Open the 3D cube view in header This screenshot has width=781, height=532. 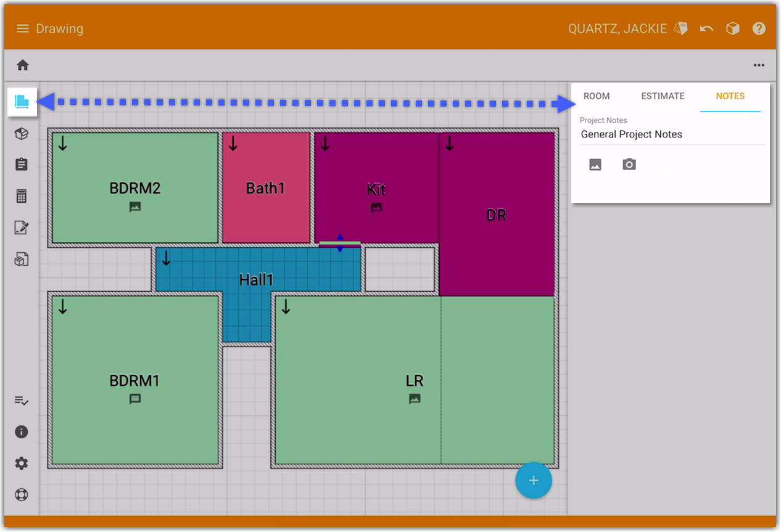click(733, 29)
